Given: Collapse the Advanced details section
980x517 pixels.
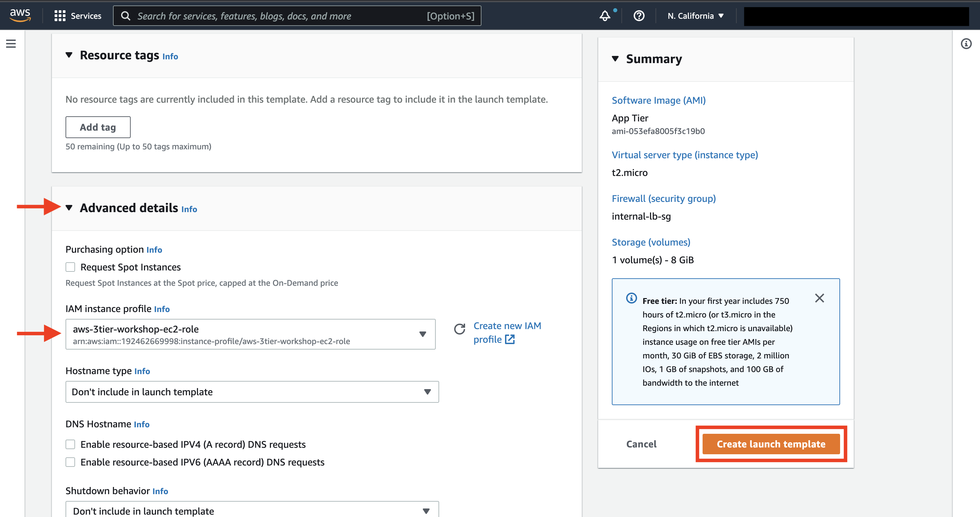Looking at the screenshot, I should 69,208.
